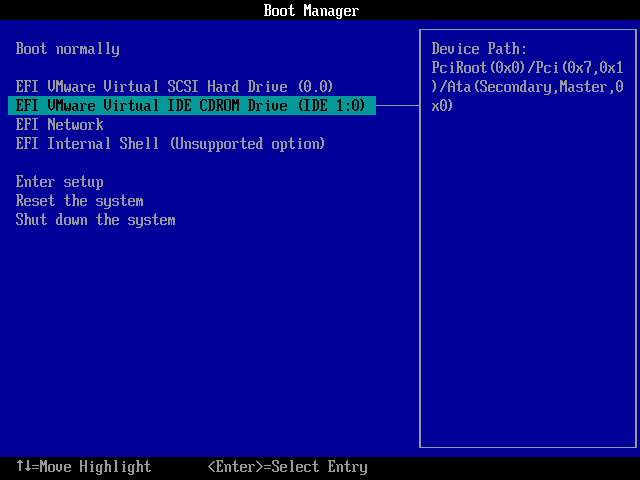
Task: Select highlighted EFI VMware Virtual IDE CDROM Drive
Action: coord(192,106)
